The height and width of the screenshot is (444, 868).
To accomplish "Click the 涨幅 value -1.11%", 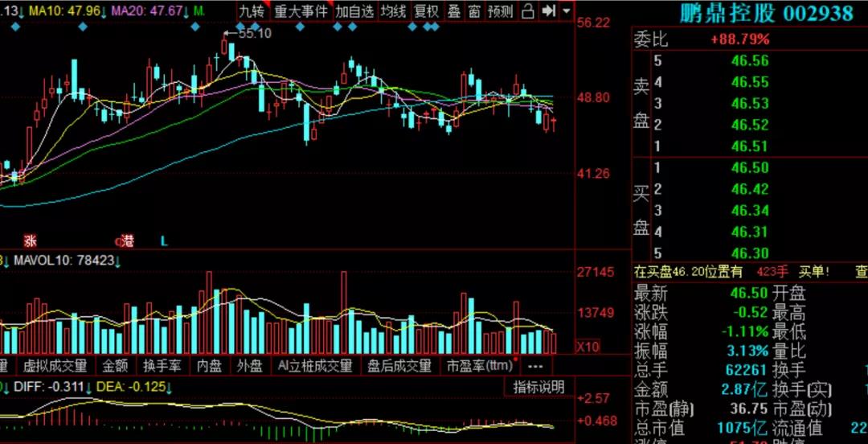I will click(x=745, y=331).
